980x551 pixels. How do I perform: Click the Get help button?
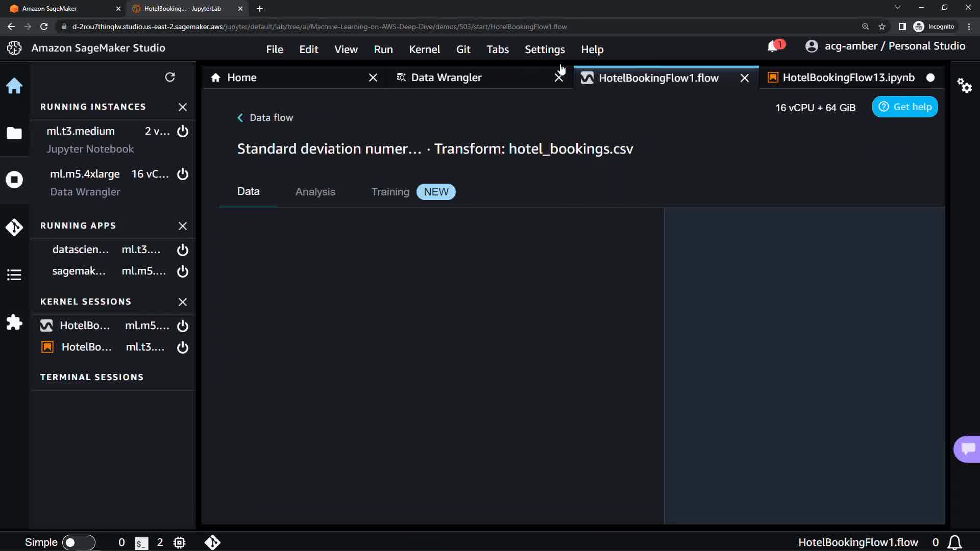click(905, 107)
